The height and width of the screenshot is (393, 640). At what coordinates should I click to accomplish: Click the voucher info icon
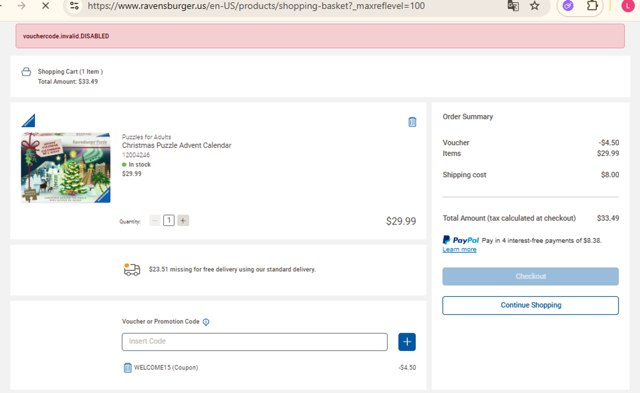coord(206,322)
